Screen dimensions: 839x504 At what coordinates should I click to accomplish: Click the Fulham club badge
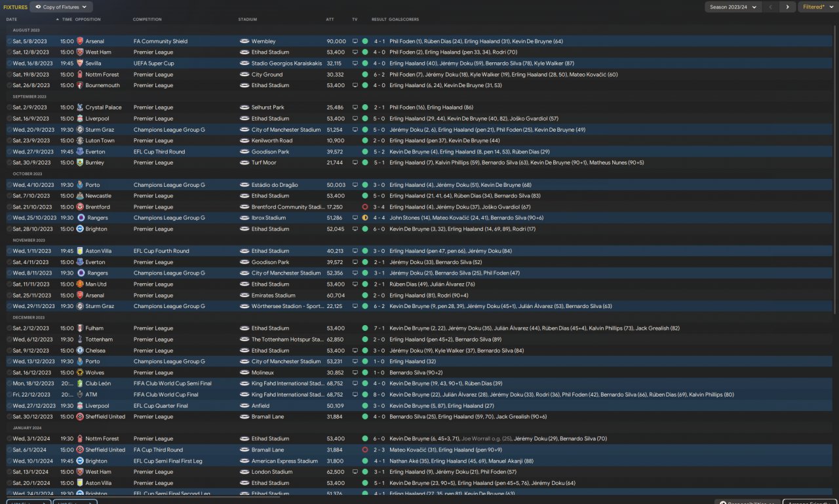pos(81,328)
